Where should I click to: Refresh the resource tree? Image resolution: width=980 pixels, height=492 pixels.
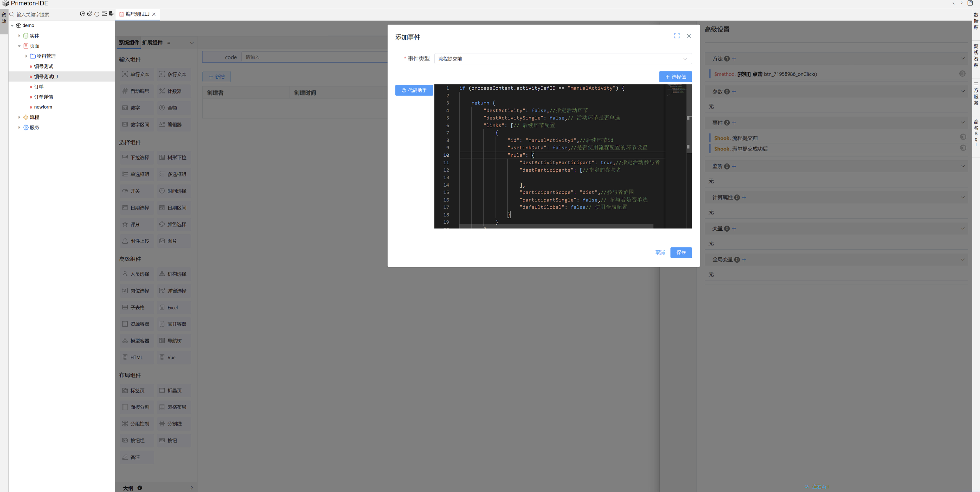(97, 14)
